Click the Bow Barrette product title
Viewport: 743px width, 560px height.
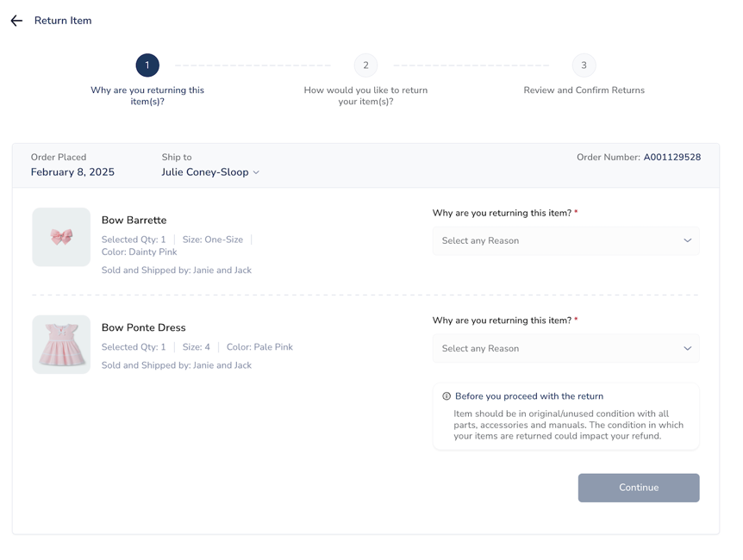point(134,221)
